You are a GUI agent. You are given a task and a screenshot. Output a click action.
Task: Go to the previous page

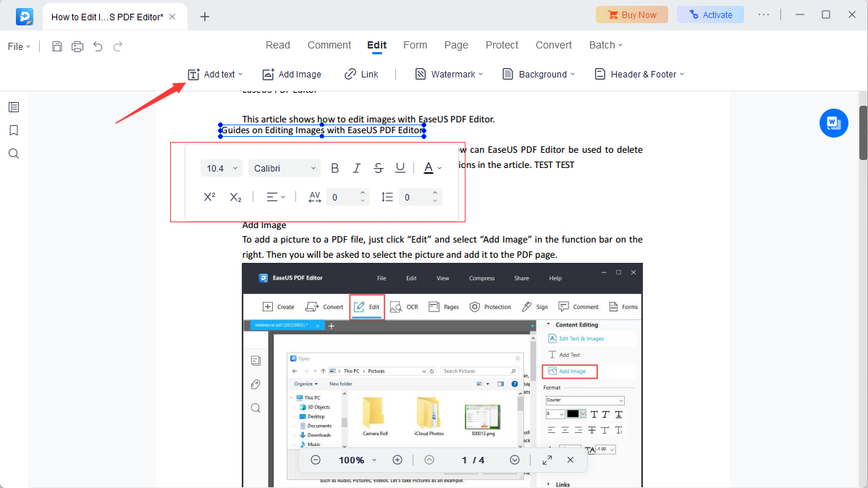click(x=429, y=460)
